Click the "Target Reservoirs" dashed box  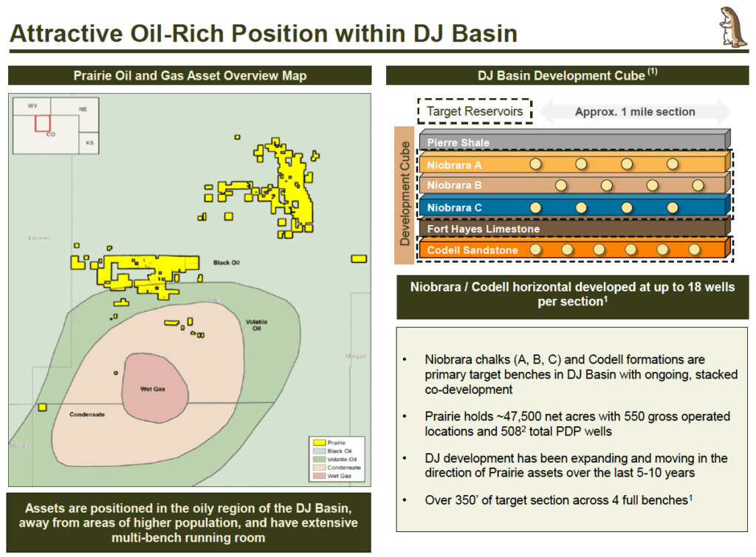[x=475, y=111]
